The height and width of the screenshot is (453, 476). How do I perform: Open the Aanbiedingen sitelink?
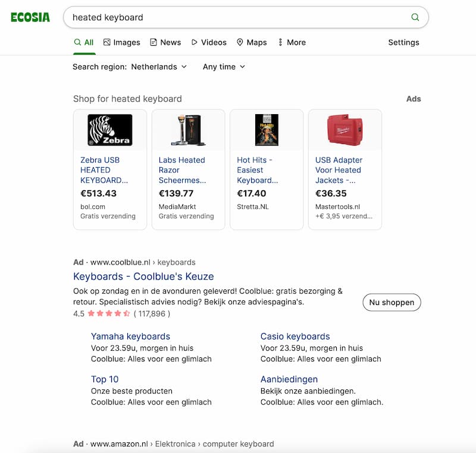click(x=289, y=379)
